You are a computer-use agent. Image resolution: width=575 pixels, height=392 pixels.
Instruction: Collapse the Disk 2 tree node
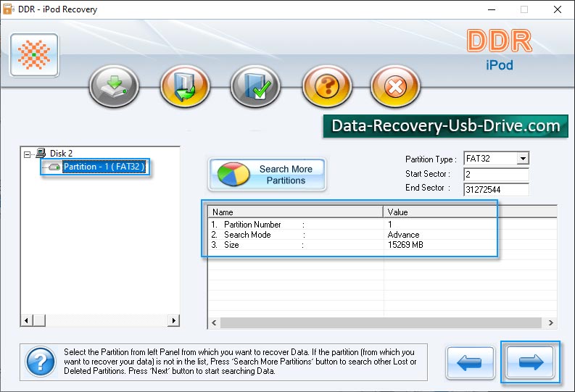(x=27, y=154)
